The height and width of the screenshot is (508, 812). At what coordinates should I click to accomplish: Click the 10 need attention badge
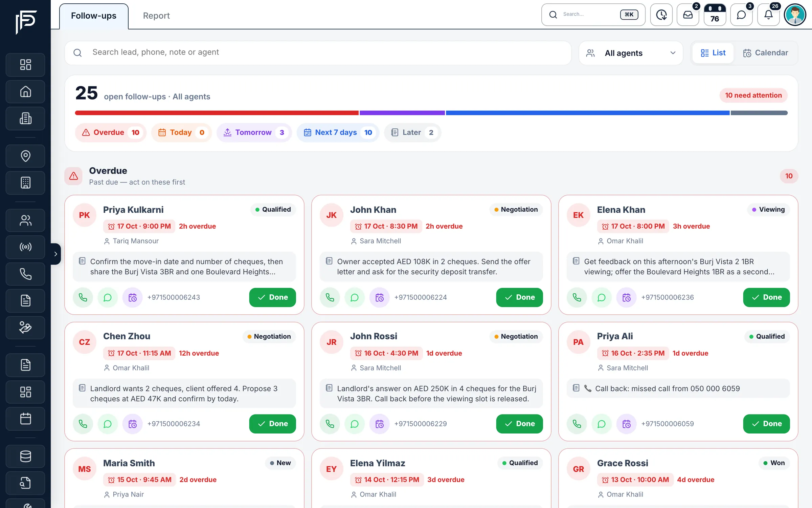753,96
